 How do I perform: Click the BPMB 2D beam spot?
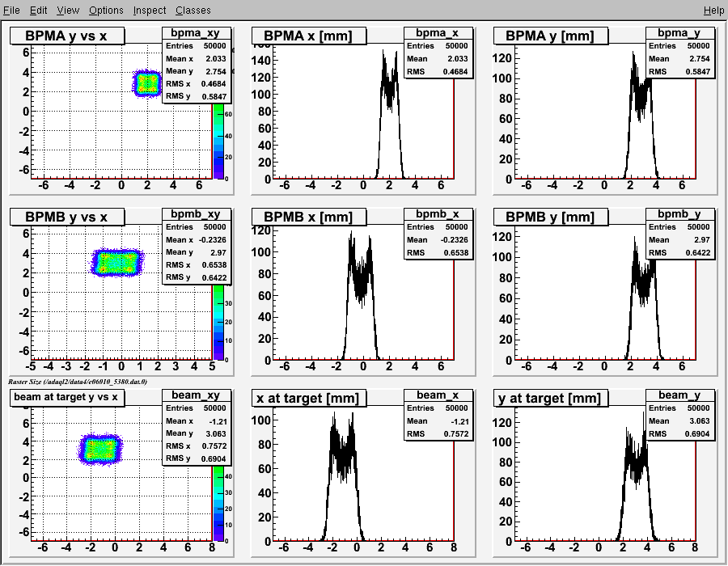click(116, 263)
